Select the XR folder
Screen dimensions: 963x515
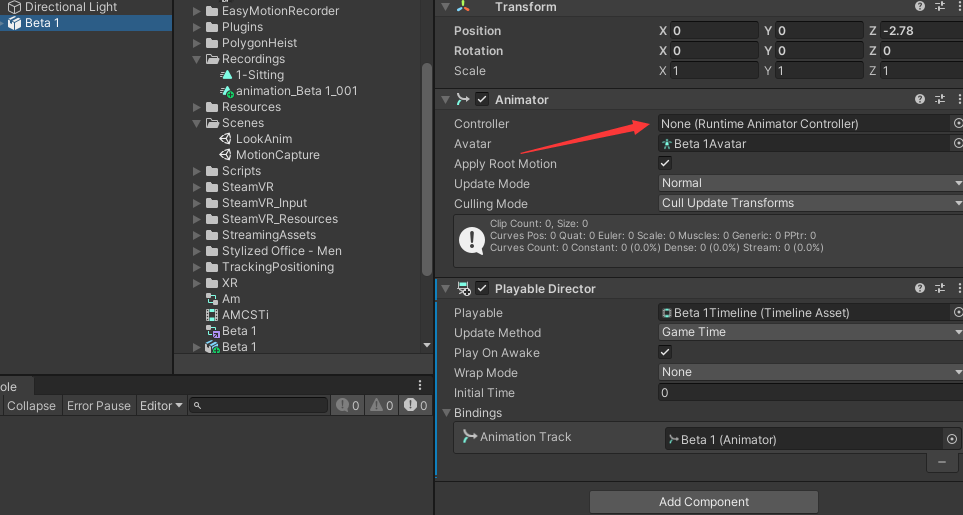(x=222, y=283)
